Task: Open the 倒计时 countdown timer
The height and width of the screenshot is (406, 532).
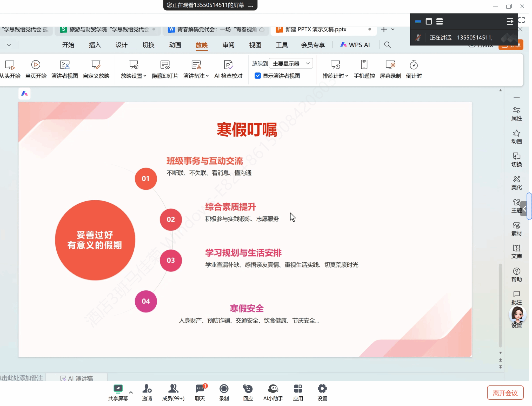Action: tap(414, 65)
